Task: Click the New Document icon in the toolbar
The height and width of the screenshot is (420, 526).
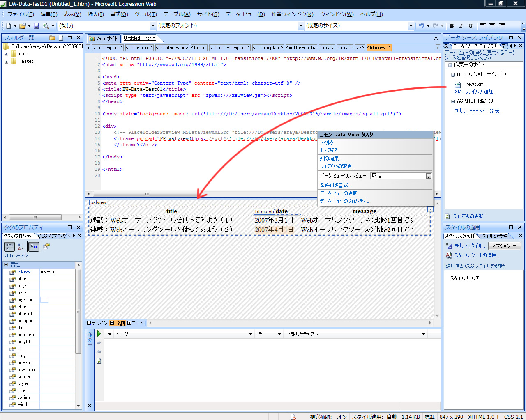Action: [x=8, y=26]
